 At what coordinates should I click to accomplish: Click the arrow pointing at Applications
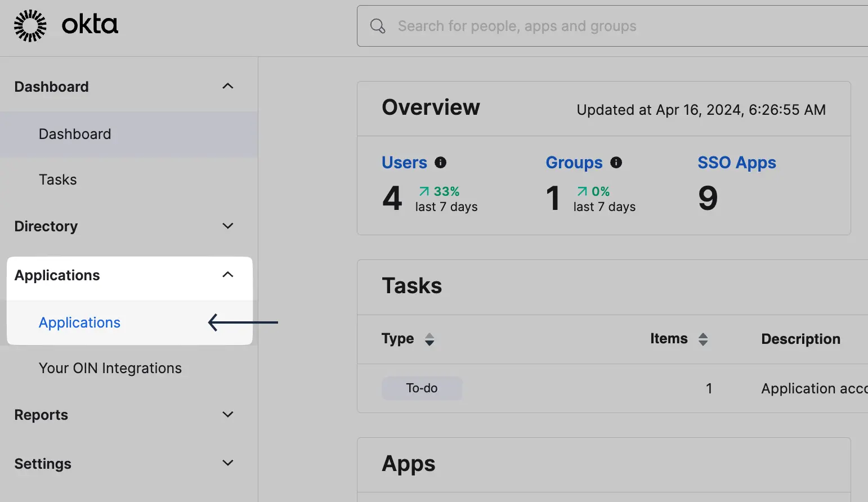click(x=242, y=322)
